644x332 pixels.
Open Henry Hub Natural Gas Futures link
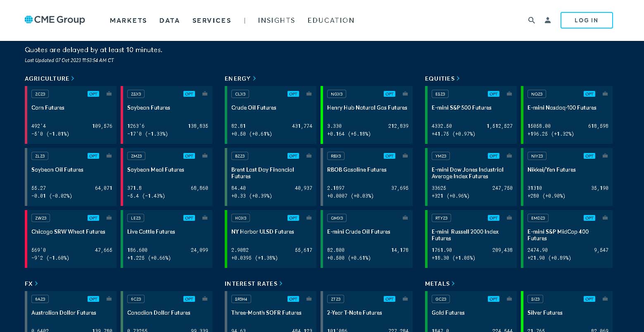367,107
